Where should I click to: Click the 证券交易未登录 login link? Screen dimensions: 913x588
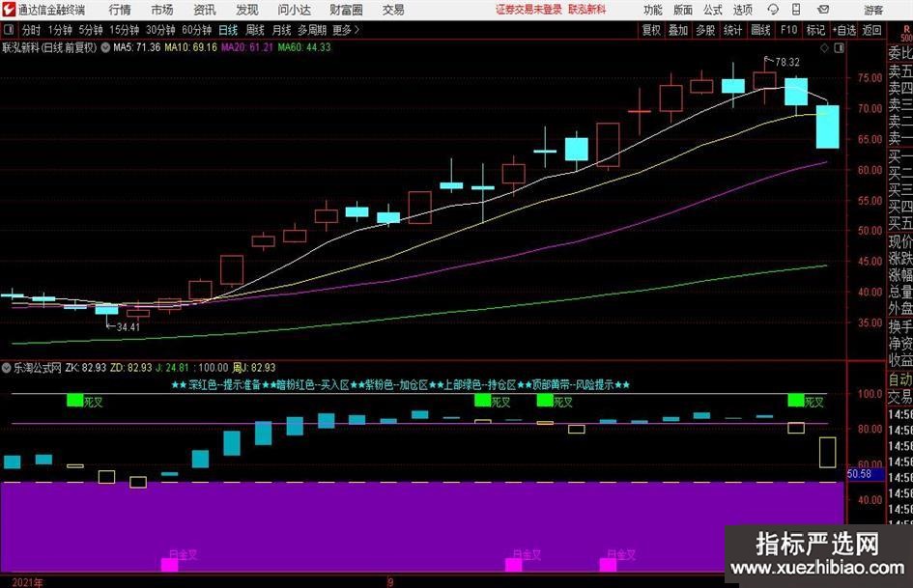(x=528, y=10)
